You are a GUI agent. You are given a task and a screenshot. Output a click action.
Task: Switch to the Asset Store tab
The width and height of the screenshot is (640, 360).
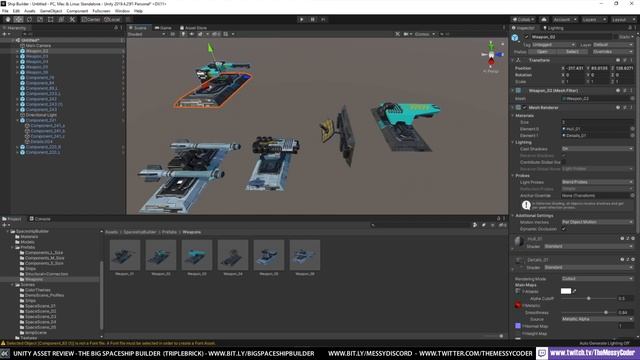click(x=193, y=28)
